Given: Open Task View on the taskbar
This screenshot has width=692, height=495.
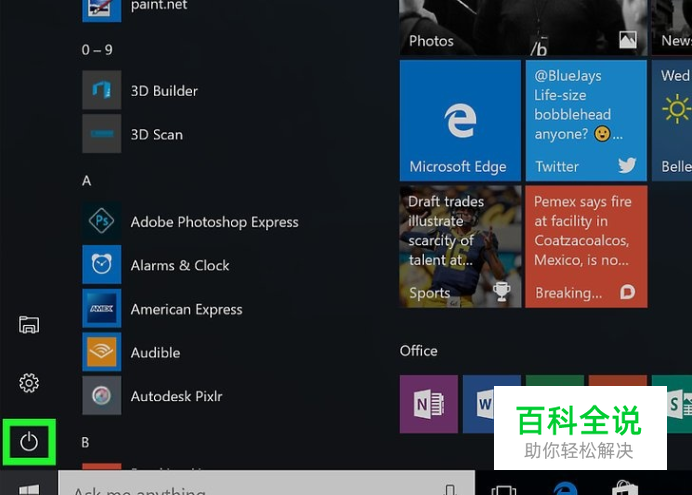Looking at the screenshot, I should point(504,488).
